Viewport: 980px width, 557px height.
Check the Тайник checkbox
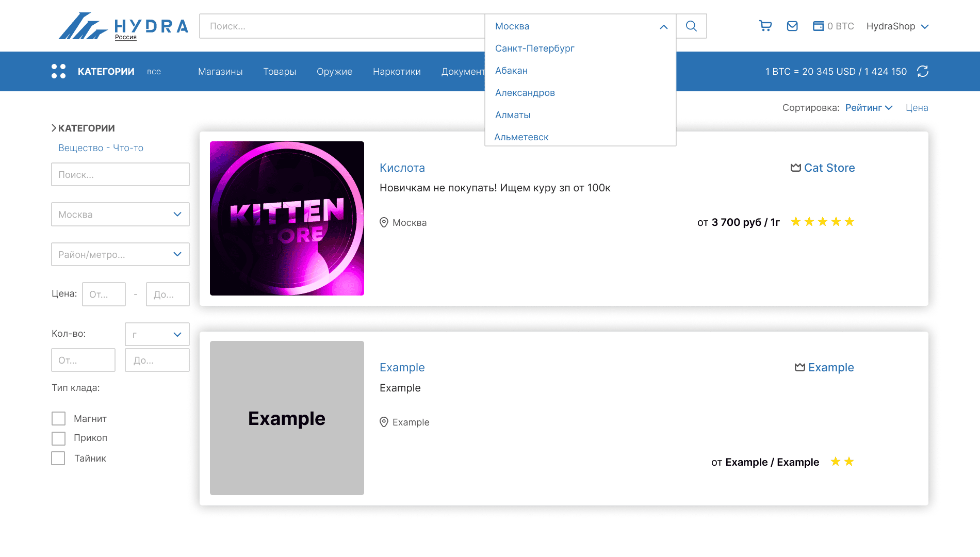[x=58, y=458]
